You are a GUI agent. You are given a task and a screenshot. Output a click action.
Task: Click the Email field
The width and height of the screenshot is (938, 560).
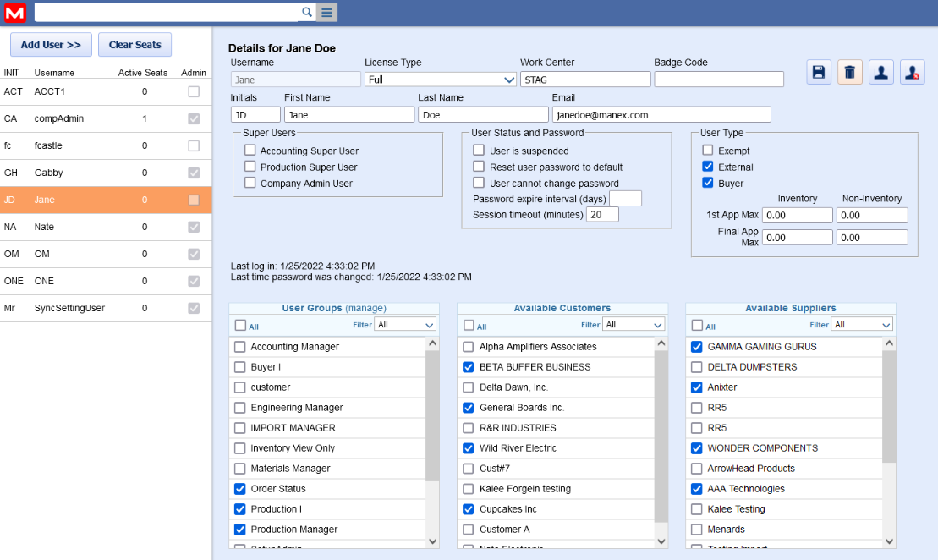(661, 114)
